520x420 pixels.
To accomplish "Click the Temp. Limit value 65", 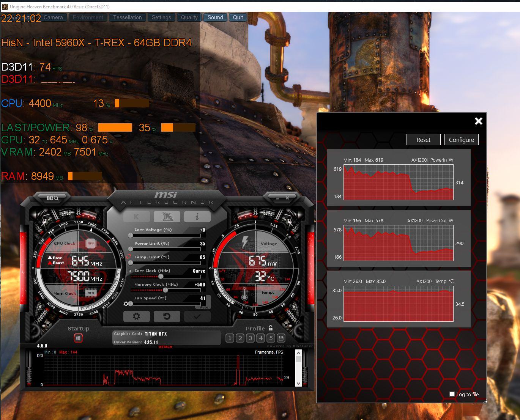I will click(203, 257).
